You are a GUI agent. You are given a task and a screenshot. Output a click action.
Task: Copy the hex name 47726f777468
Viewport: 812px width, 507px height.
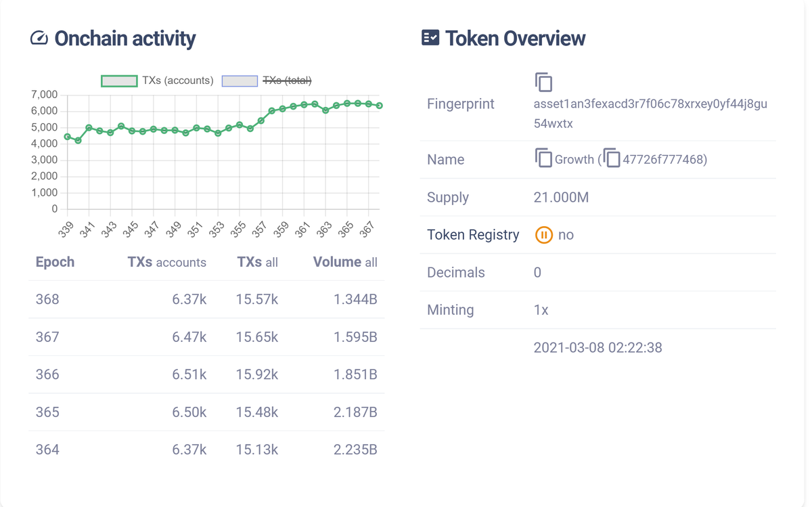coord(611,158)
